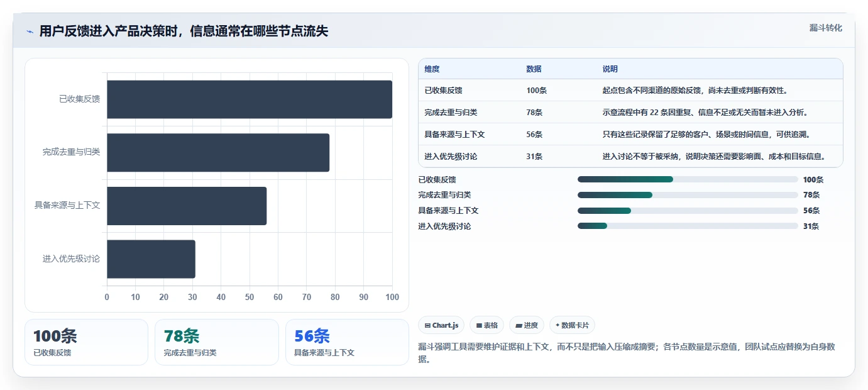Click the 进入优先级讨论 cell in the table
Image resolution: width=868 pixels, height=390 pixels.
coord(451,156)
